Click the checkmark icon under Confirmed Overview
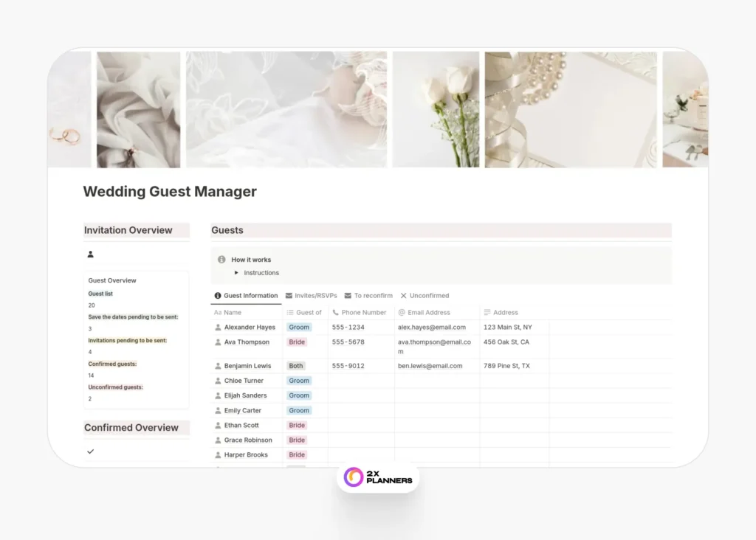 [x=91, y=451]
